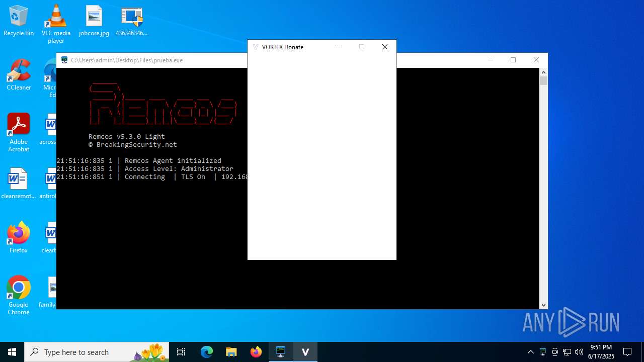This screenshot has height=362, width=644.
Task: Launch Firefox from the desktop
Action: (x=19, y=238)
